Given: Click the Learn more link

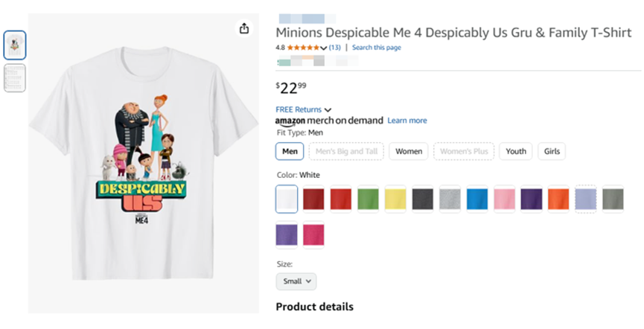Looking at the screenshot, I should pyautogui.click(x=407, y=121).
